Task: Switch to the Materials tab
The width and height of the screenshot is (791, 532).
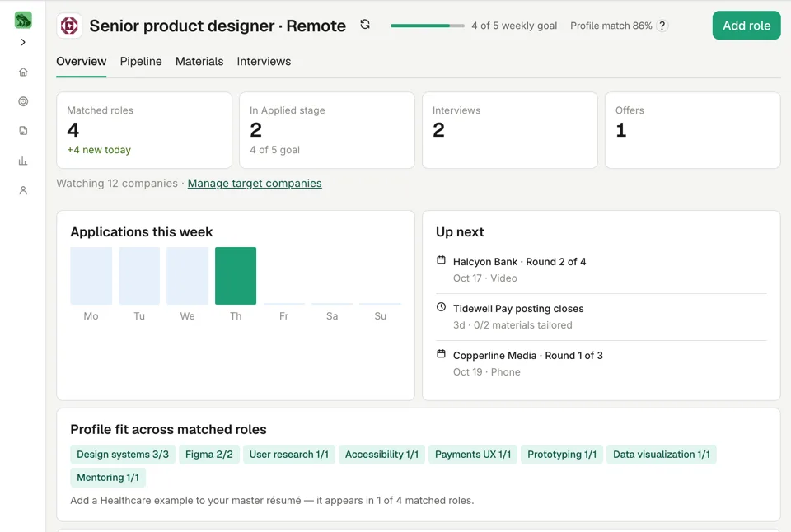Action: coord(199,62)
